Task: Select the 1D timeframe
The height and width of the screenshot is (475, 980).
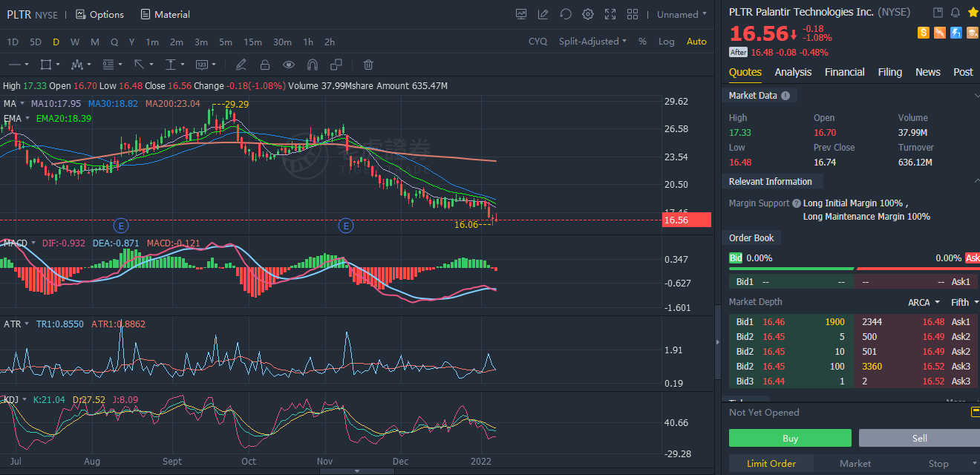Action: pyautogui.click(x=13, y=42)
